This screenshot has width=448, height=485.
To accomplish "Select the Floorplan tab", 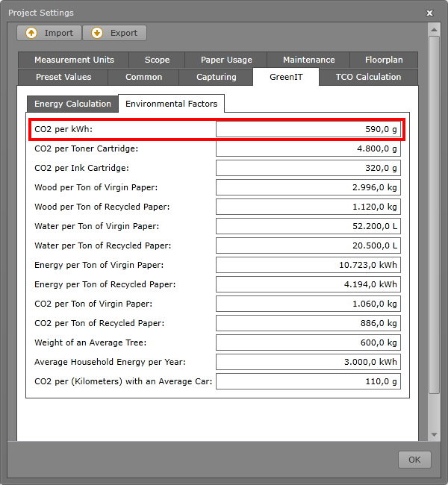I will point(384,60).
